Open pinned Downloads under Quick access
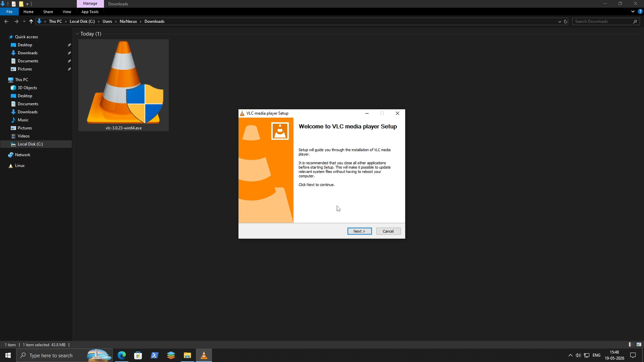Image resolution: width=644 pixels, height=362 pixels. click(27, 53)
